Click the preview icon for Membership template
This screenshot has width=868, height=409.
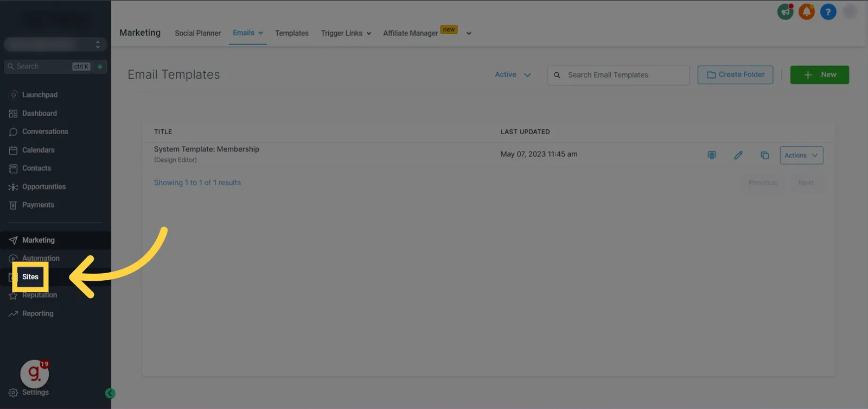(x=712, y=155)
